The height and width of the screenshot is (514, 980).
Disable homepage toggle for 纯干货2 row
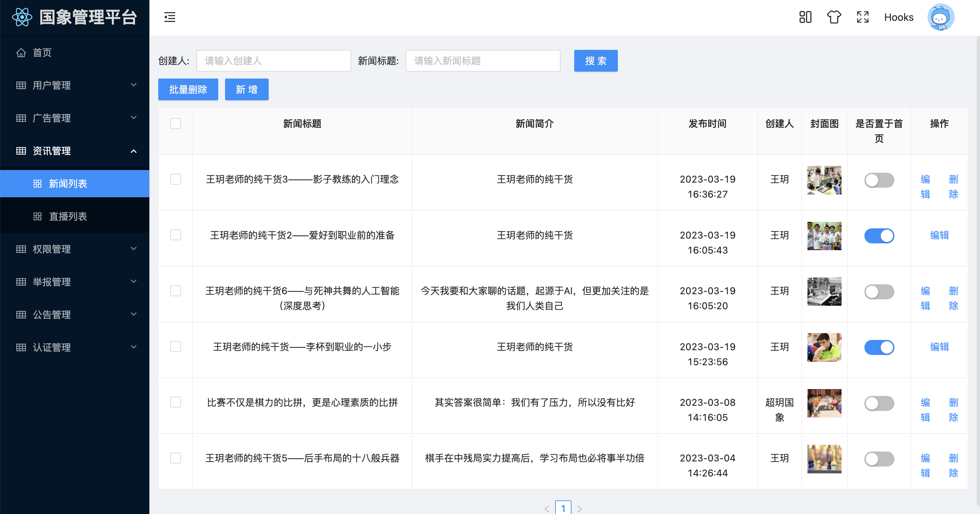(879, 236)
